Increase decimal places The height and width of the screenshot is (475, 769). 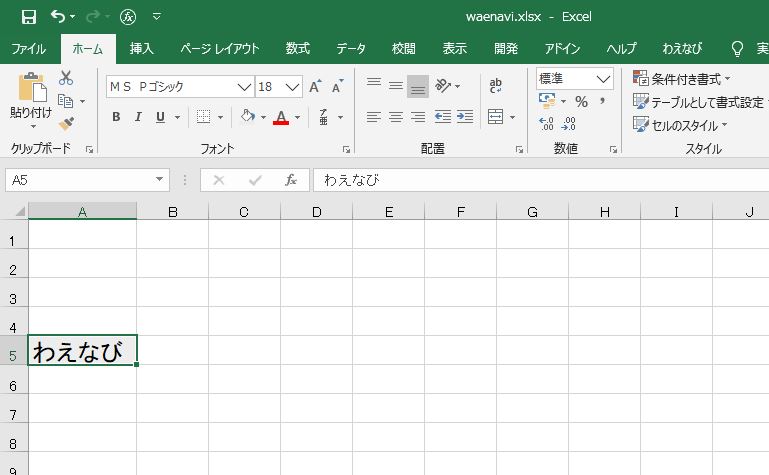[x=546, y=124]
